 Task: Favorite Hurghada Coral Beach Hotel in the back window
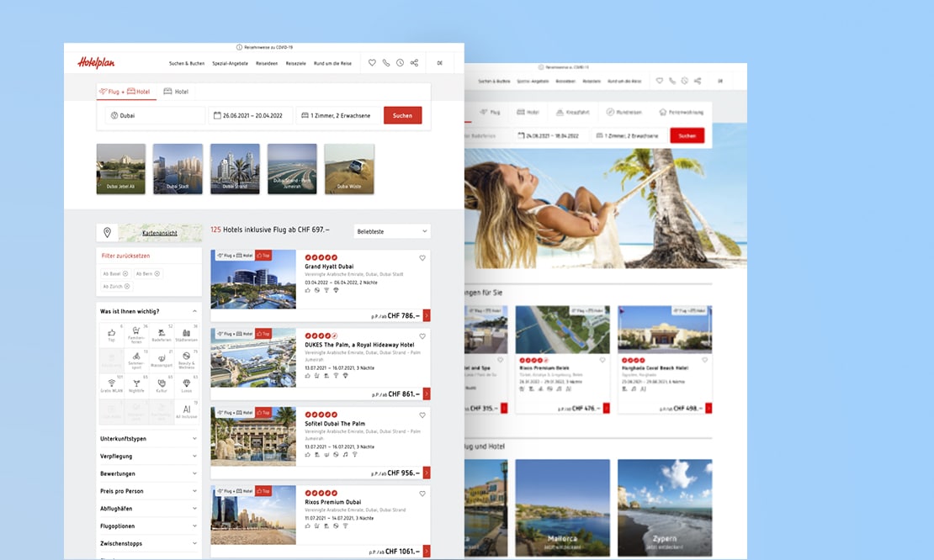[704, 360]
